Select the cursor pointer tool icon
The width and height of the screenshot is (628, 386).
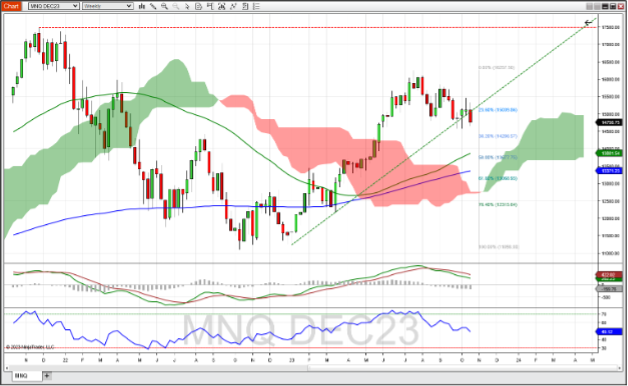pyautogui.click(x=187, y=6)
